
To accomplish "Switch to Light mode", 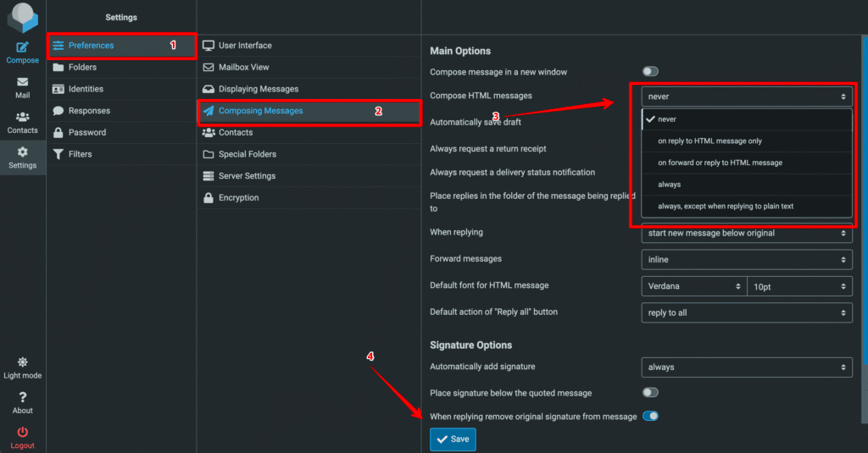I will (22, 362).
